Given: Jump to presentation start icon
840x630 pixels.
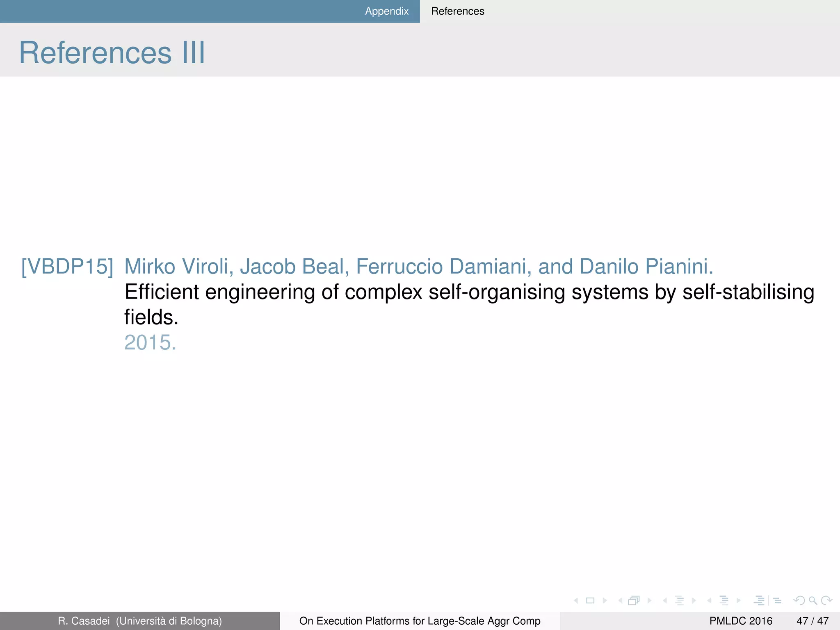Looking at the screenshot, I should click(759, 600).
